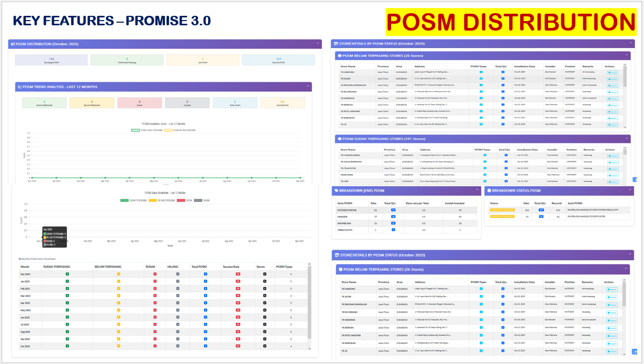Click the green SUDAH TERPASANG swatch in the breakdown legend
Screen dimensions: 644x364
click(124, 200)
